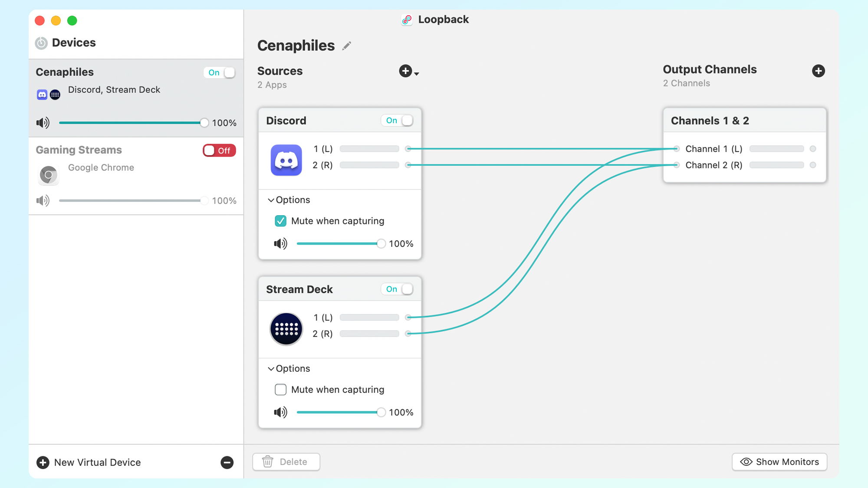
Task: Select the Cenaphiles device in sidebar
Action: 136,98
